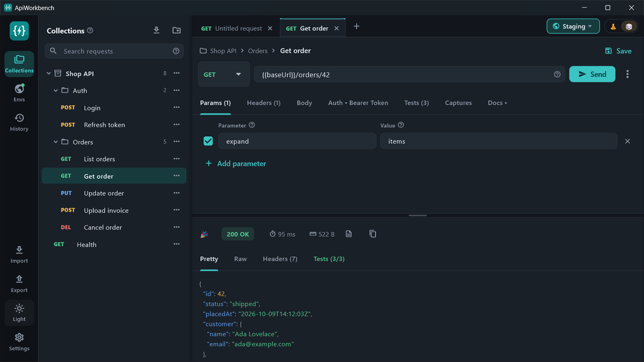Select the dice mode toggle
Image resolution: width=644 pixels, height=362 pixels.
point(629,27)
